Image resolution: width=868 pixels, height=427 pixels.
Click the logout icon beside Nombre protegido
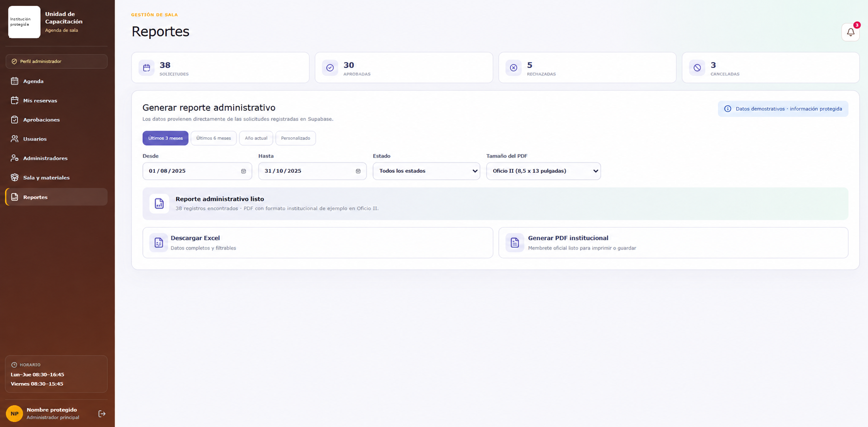tap(102, 414)
